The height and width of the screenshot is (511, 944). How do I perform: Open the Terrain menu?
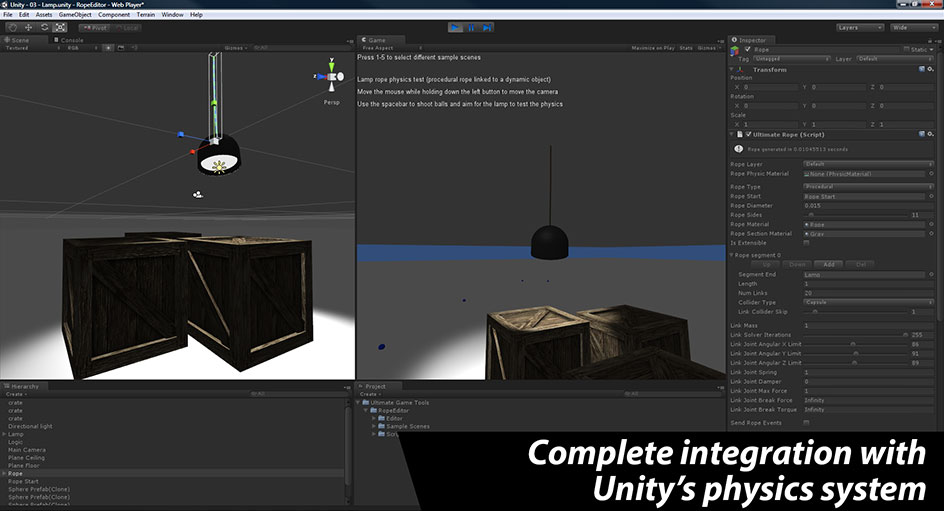click(x=146, y=14)
